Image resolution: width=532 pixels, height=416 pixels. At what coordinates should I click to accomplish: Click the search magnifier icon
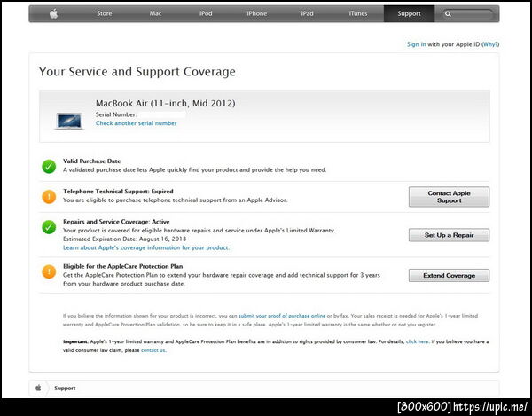click(x=448, y=14)
